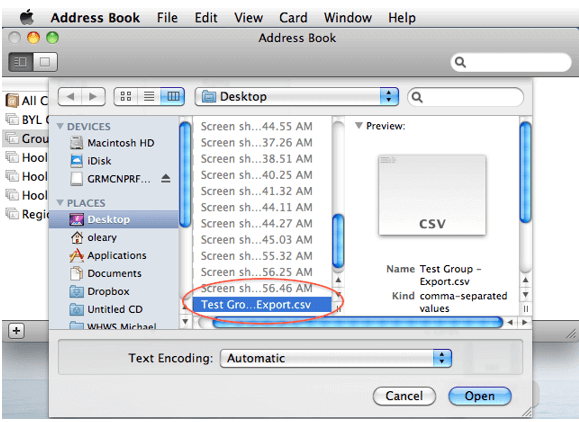Click the Cancel button
Image resolution: width=579 pixels, height=422 pixels.
pyautogui.click(x=404, y=396)
